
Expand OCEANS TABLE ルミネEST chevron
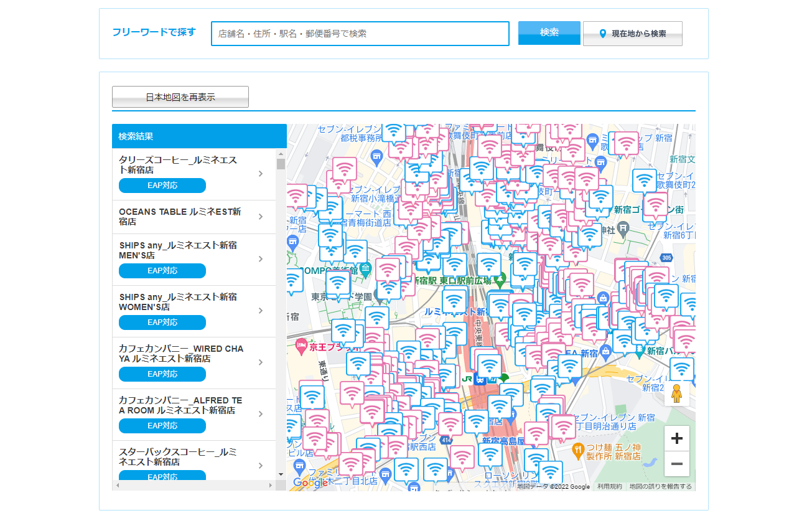tap(261, 217)
